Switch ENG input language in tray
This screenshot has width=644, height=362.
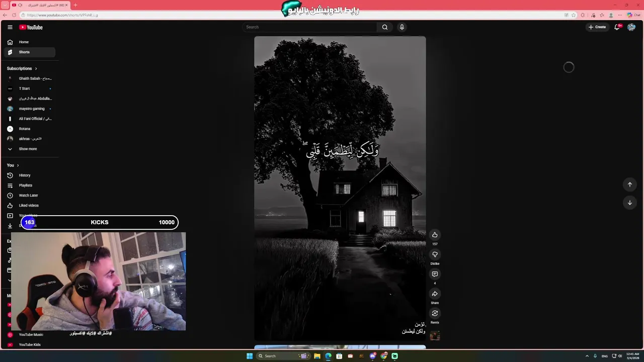pyautogui.click(x=605, y=356)
